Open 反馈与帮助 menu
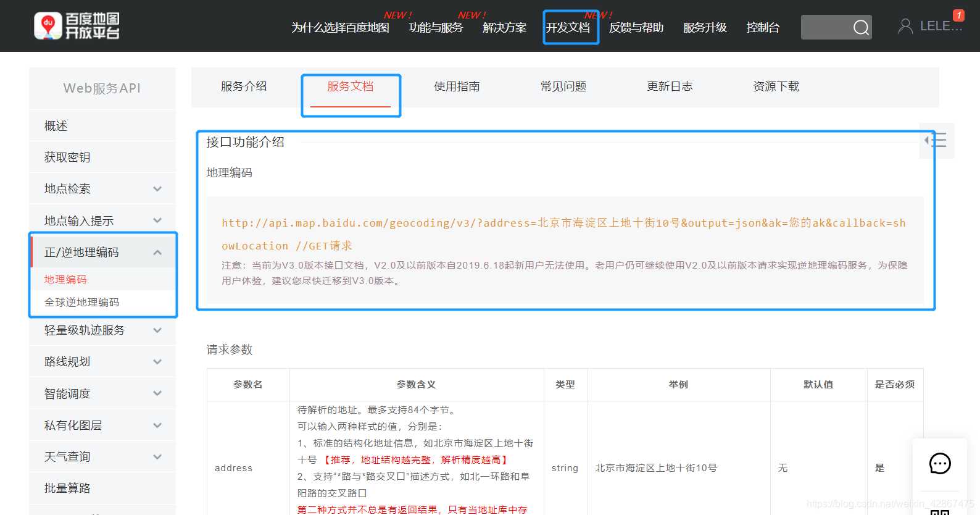 pos(636,28)
